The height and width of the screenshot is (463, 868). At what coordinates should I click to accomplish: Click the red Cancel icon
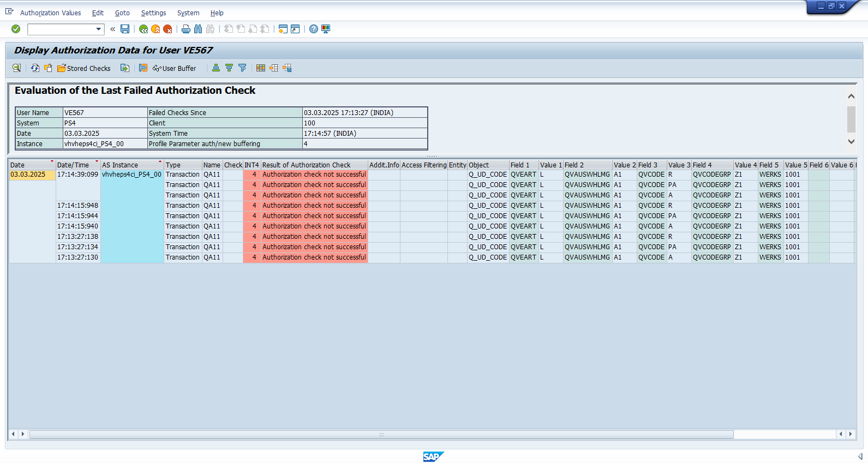(x=167, y=29)
